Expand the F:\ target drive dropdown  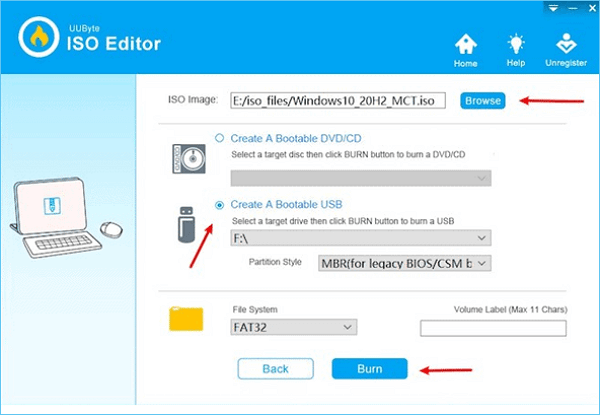360,238
